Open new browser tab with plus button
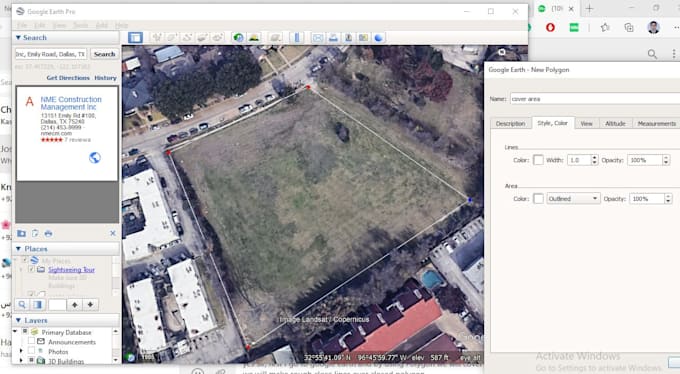 tap(589, 8)
